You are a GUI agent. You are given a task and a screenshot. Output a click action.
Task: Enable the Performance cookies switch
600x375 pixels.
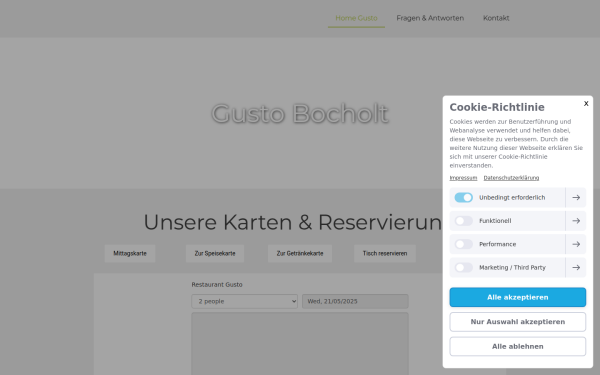point(463,244)
